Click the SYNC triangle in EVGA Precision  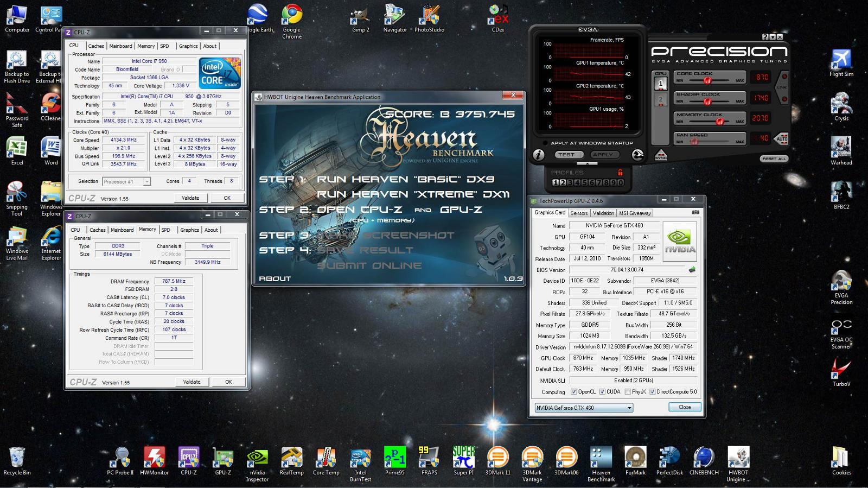pyautogui.click(x=661, y=155)
